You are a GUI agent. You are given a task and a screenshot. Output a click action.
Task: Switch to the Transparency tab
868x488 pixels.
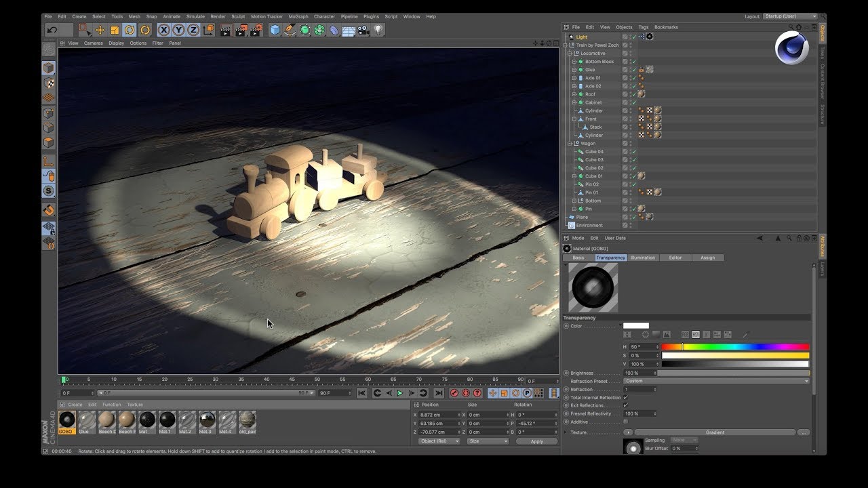[x=610, y=258]
